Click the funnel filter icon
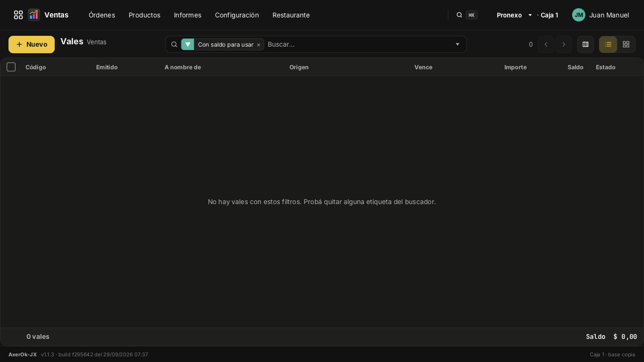Image resolution: width=644 pixels, height=362 pixels. (x=188, y=44)
